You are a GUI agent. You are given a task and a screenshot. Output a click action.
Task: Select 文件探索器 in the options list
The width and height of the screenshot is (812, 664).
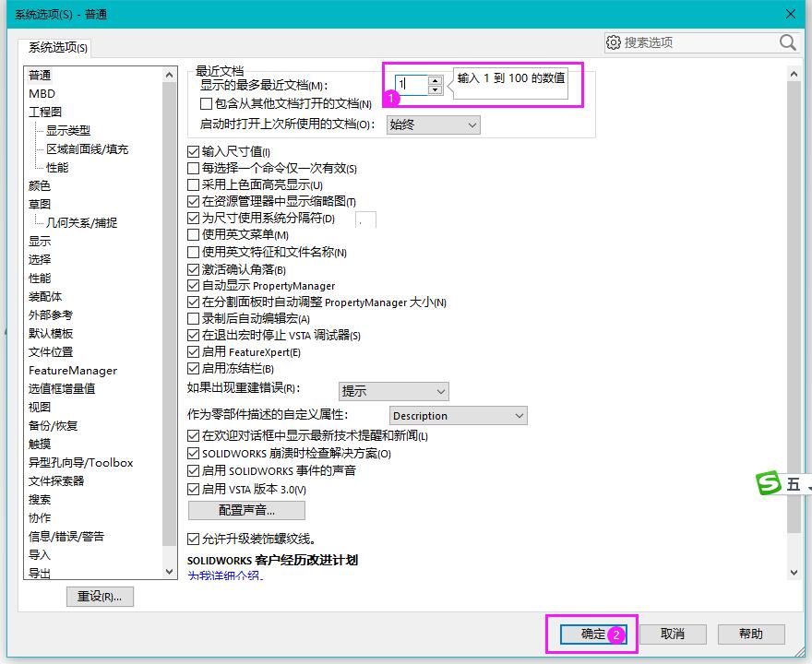point(56,481)
